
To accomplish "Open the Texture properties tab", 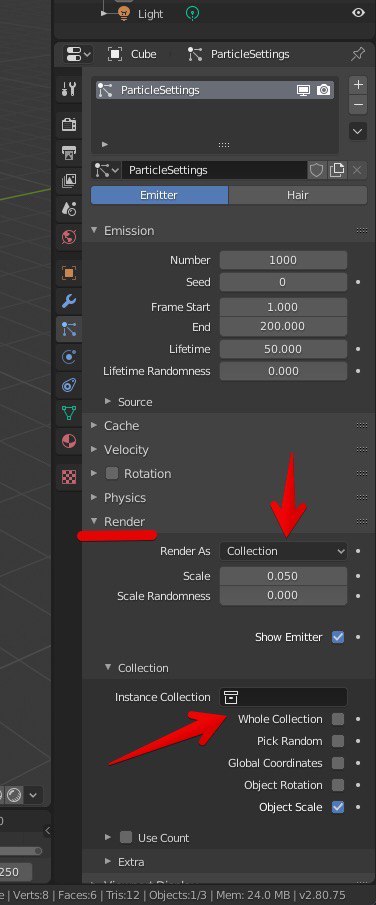I will click(x=69, y=477).
